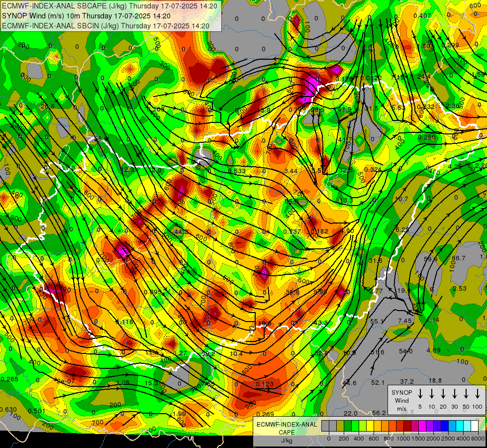The image size is (487, 448).
Task: Click the 4.69 value on the map
Action: click(433, 350)
